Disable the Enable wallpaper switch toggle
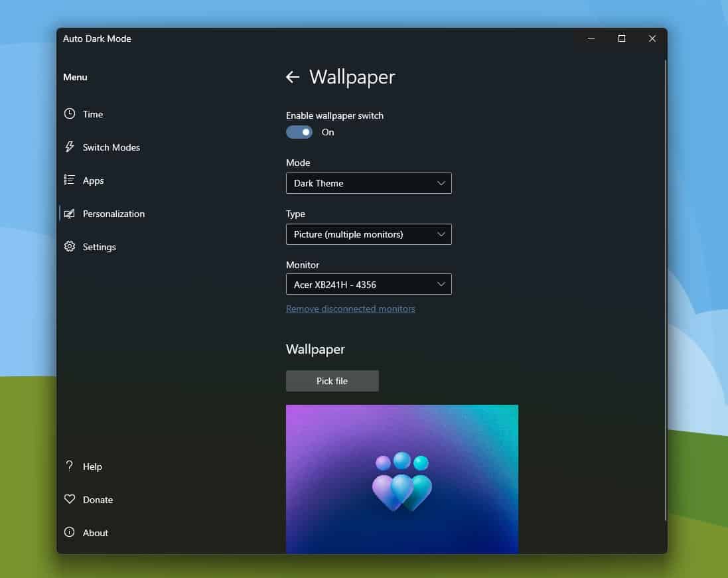 (x=299, y=132)
